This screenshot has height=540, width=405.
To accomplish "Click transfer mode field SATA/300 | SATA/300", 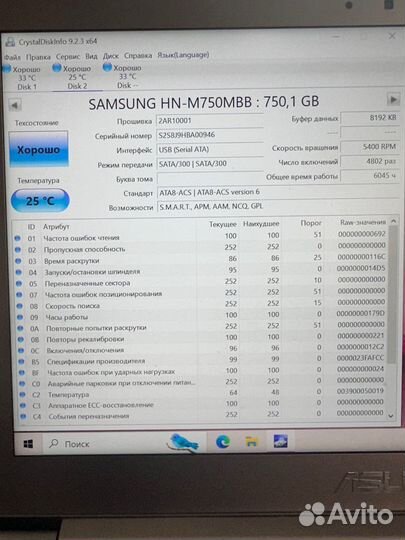I will 210,164.
